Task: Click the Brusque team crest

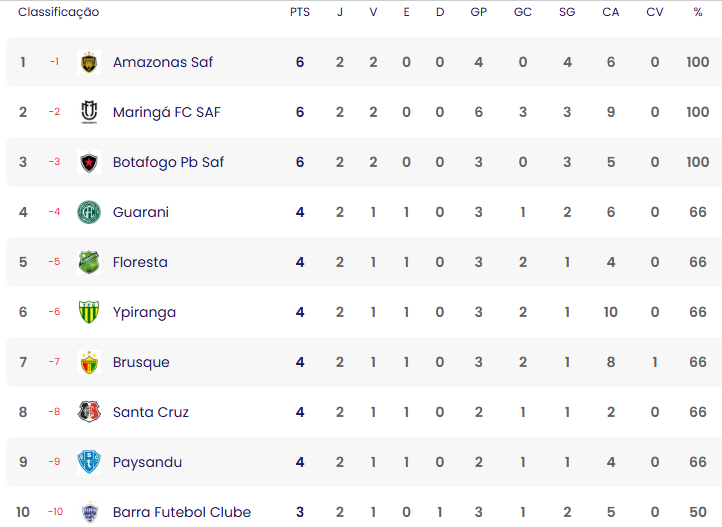Action: click(x=89, y=362)
